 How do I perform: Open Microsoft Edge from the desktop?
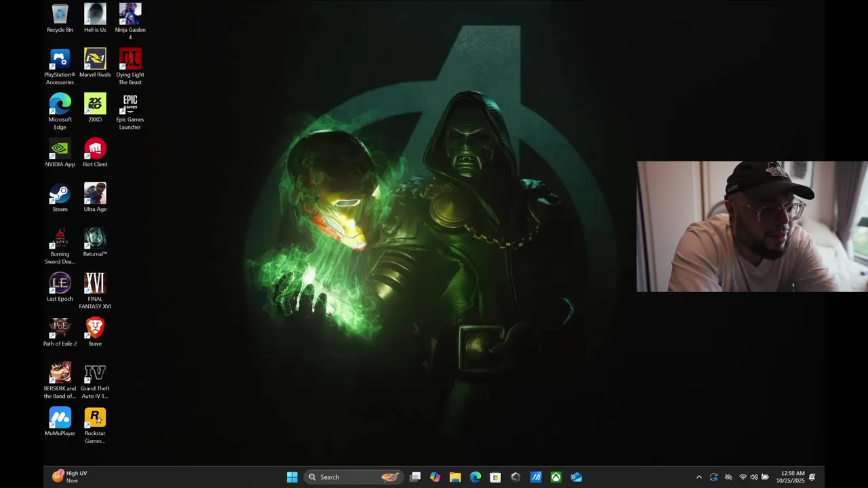[x=60, y=111]
